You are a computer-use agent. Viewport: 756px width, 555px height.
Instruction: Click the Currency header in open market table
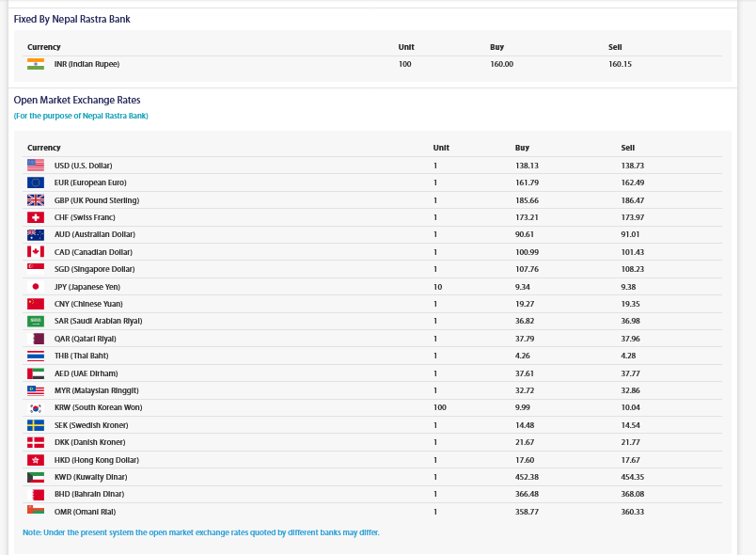(x=44, y=148)
